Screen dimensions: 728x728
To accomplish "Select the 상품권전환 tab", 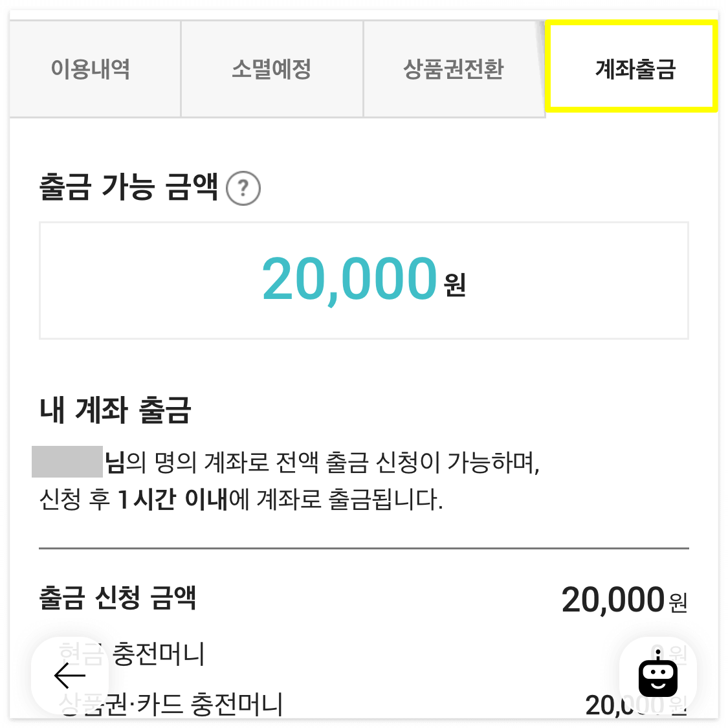I will 454,67.
